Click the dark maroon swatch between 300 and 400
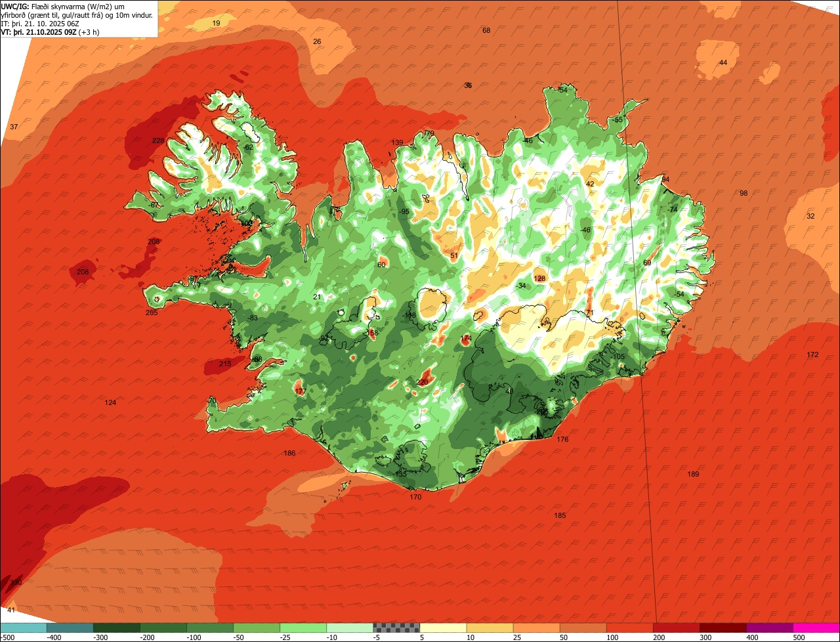 723,628
